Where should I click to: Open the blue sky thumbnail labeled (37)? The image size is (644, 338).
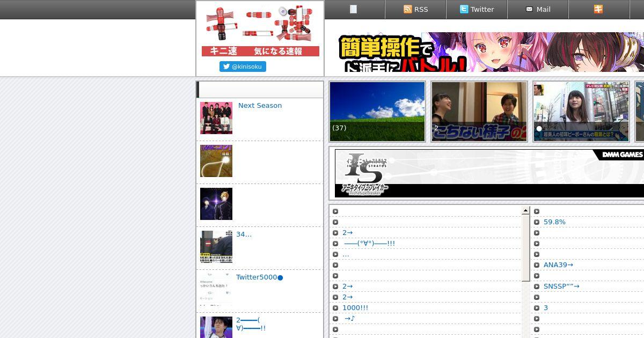[377, 112]
